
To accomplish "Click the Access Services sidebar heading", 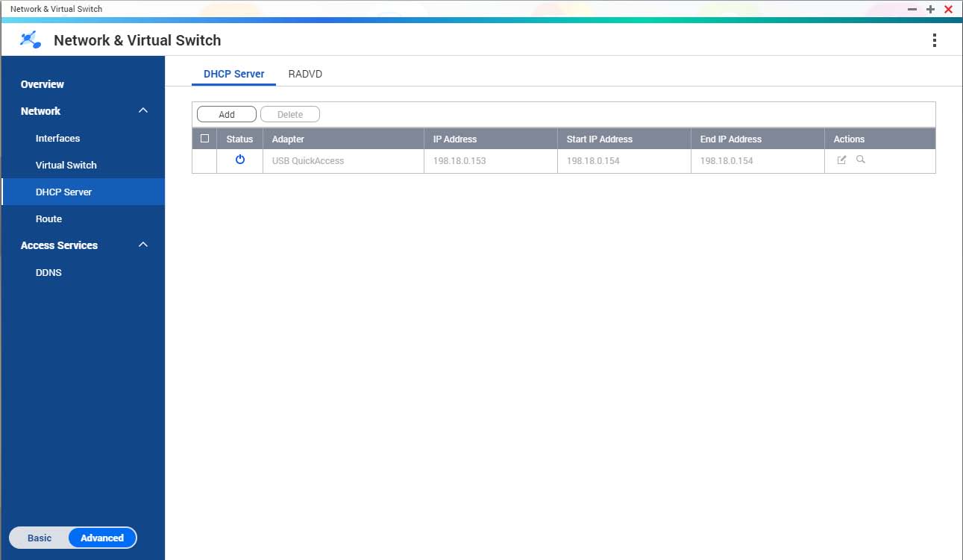I will click(x=59, y=245).
